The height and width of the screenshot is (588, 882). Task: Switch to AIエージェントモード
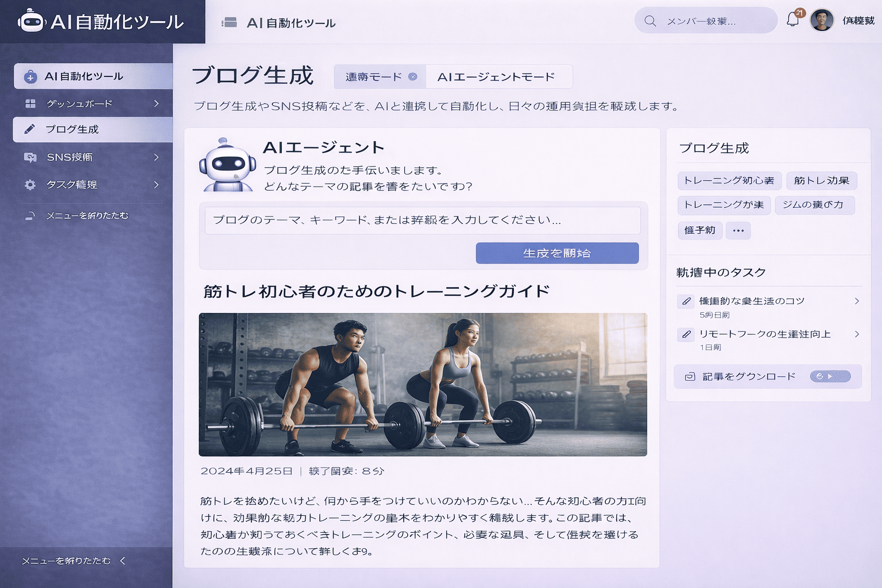click(x=496, y=77)
